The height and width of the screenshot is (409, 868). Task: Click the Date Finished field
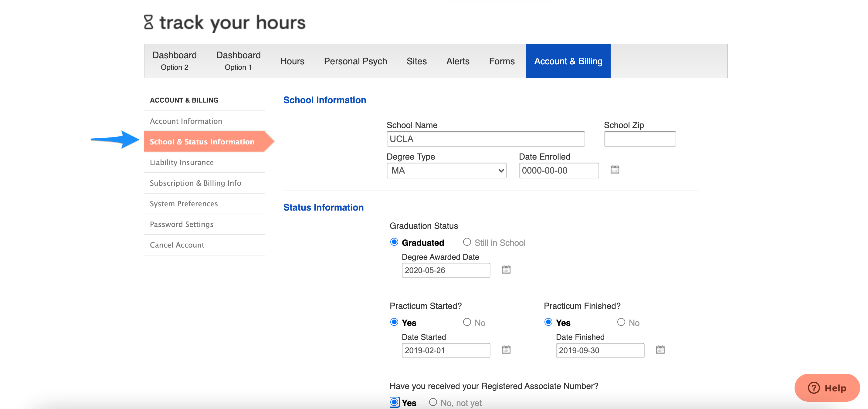[600, 350]
